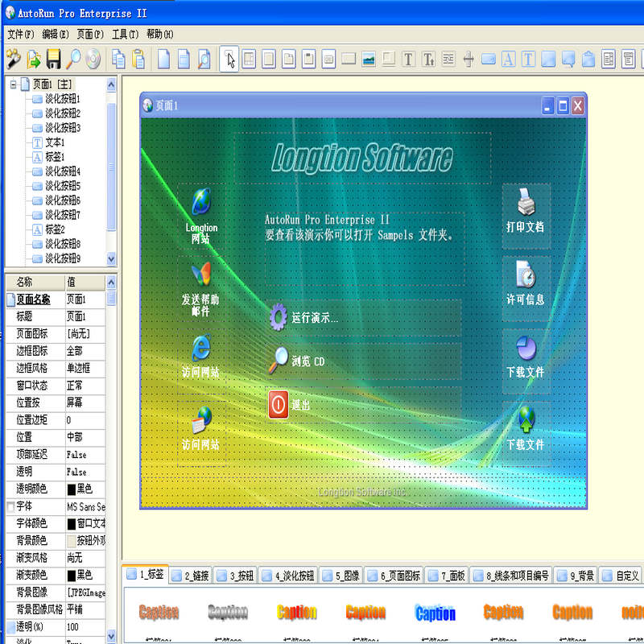Screen dimensions: 644x644
Task: Select the plain T text tool
Action: [x=408, y=59]
